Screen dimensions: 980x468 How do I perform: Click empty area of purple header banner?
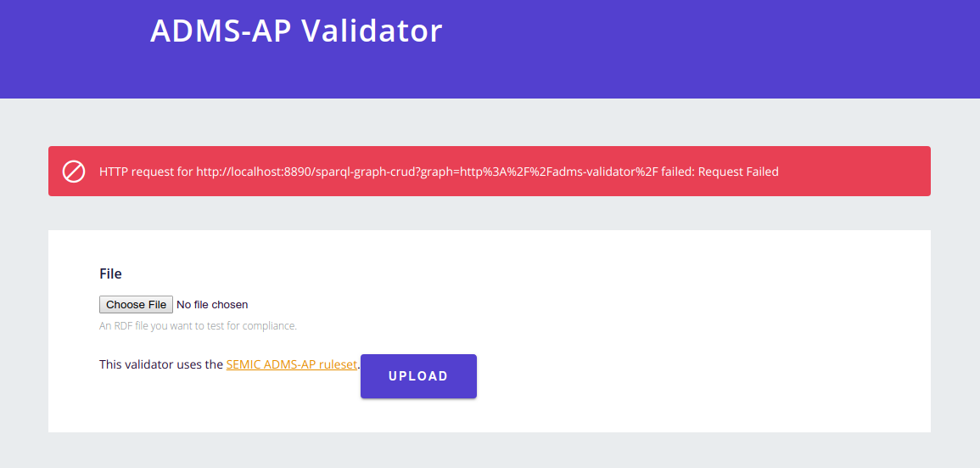pyautogui.click(x=687, y=50)
